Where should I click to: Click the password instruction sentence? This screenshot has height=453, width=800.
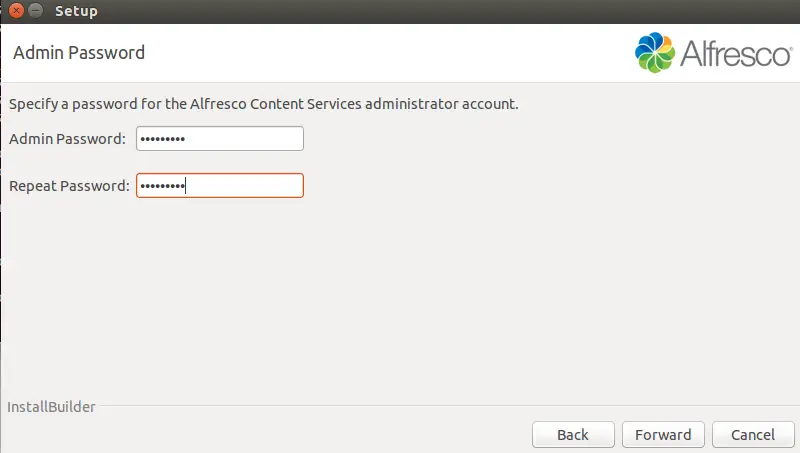(x=264, y=104)
